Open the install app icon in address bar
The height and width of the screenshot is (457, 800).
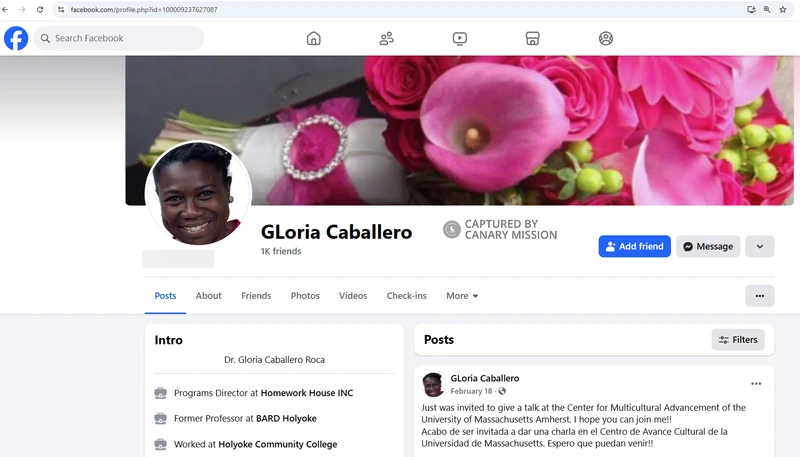tap(751, 10)
